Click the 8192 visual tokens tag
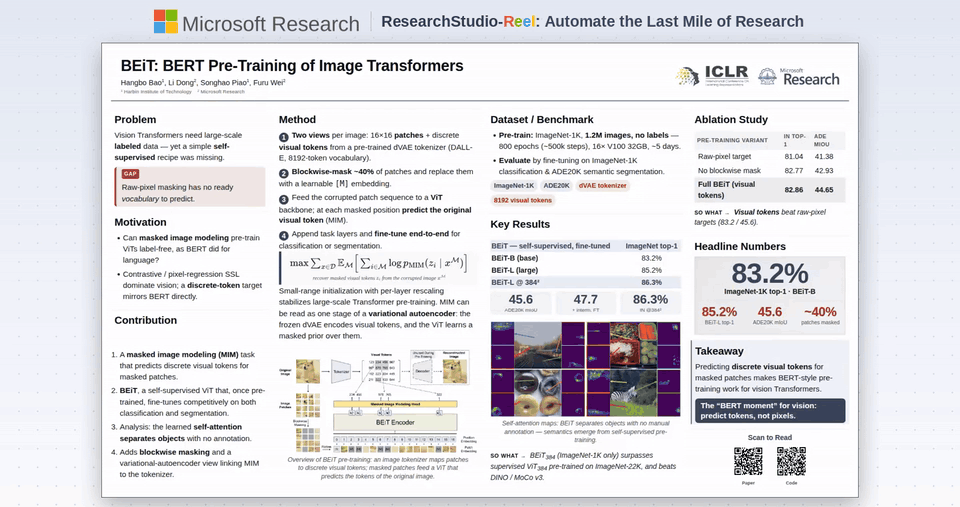 click(522, 200)
